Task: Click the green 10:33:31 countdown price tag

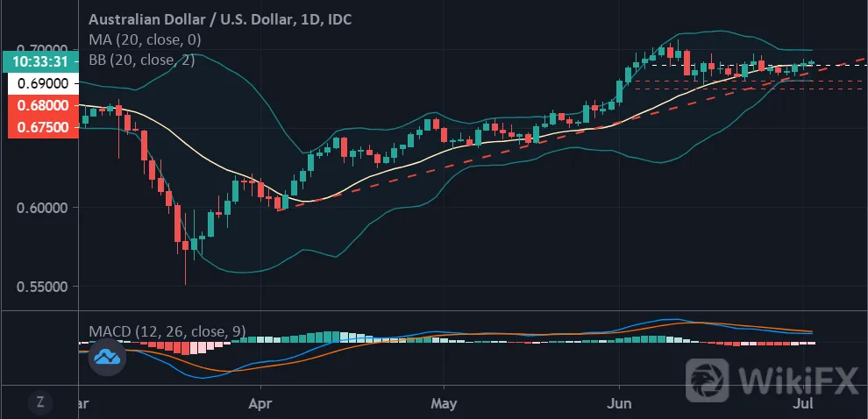Action: (x=39, y=62)
